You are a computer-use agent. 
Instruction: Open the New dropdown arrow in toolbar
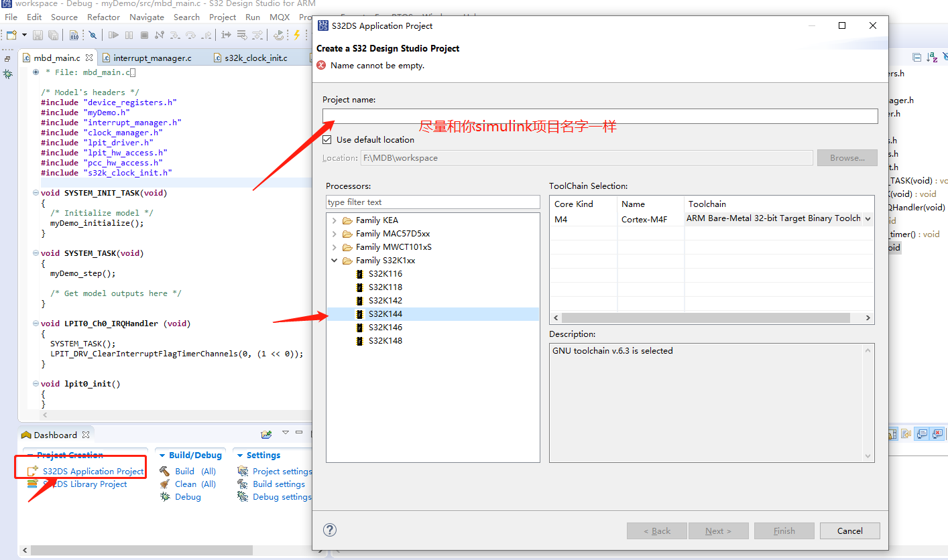pyautogui.click(x=25, y=35)
